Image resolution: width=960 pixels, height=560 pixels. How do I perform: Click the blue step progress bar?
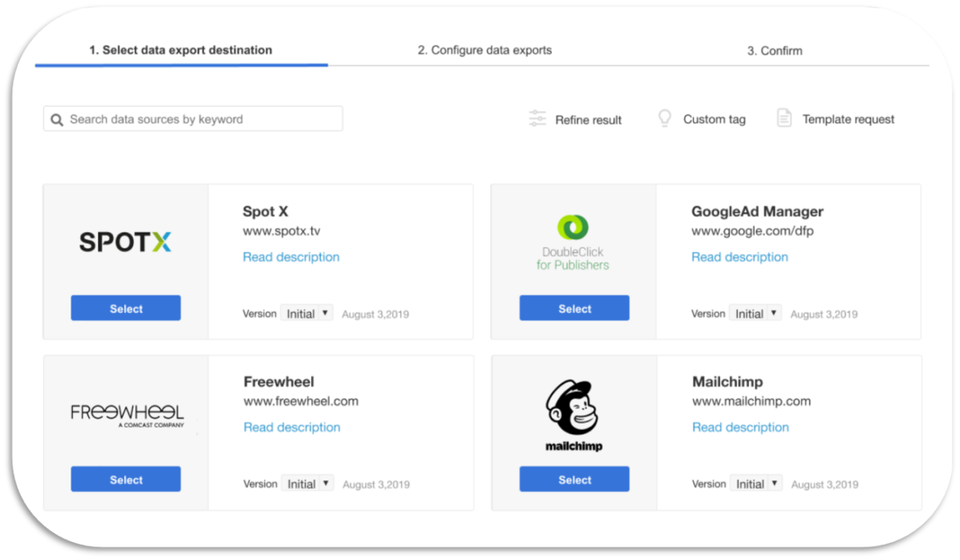tap(181, 67)
